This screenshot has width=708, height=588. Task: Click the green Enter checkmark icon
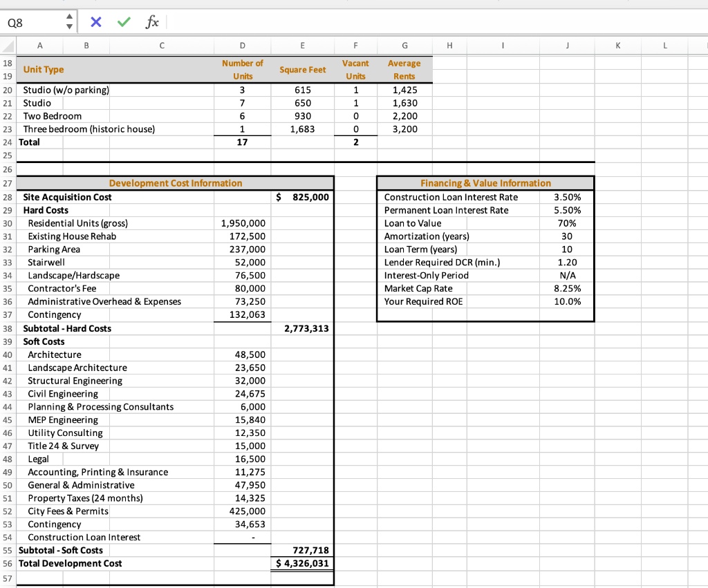(x=122, y=22)
